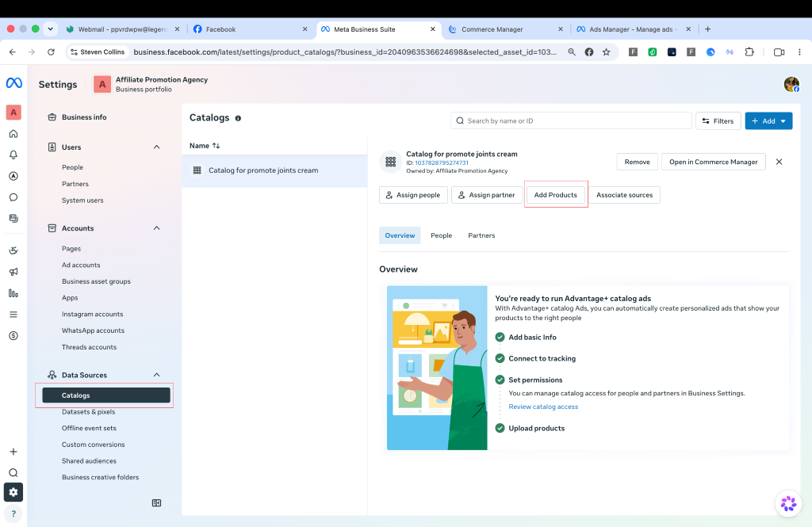
Task: Sort catalogs by Name arrows
Action: coord(216,146)
